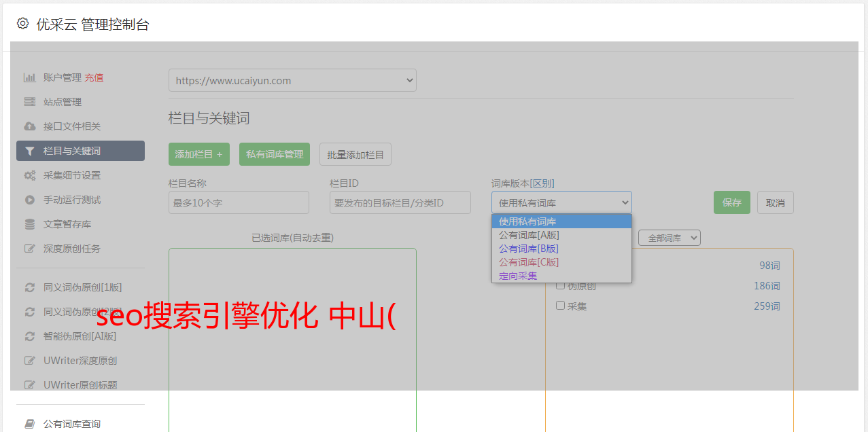Click inside the 已选词库 green box
868x432 pixels.
pos(292,340)
